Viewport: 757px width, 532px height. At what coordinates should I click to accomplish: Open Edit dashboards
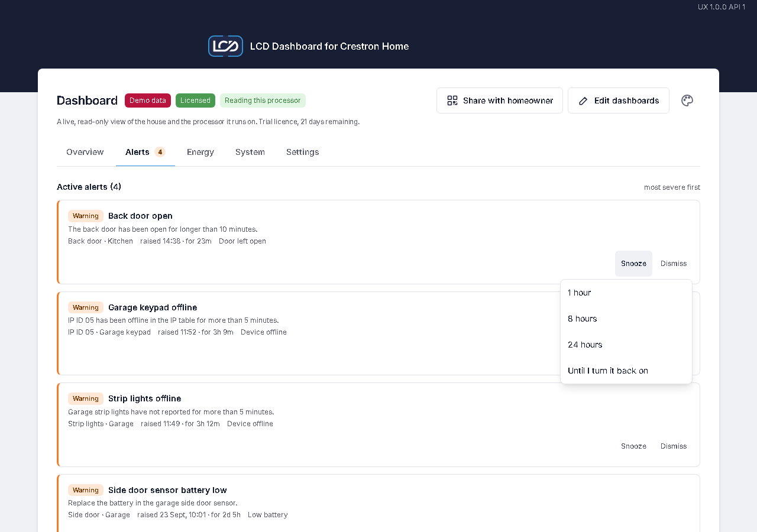(x=619, y=100)
